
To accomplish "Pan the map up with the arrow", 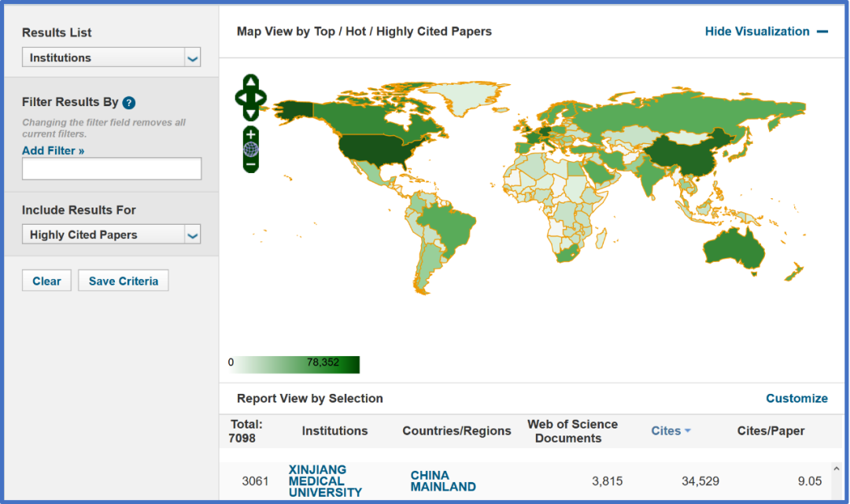I will click(x=250, y=82).
